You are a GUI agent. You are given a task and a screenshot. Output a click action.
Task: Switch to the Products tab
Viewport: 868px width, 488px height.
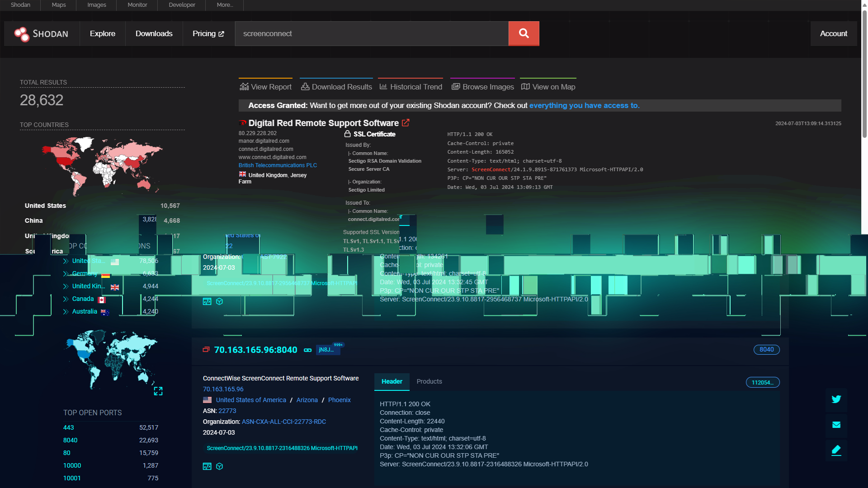429,381
